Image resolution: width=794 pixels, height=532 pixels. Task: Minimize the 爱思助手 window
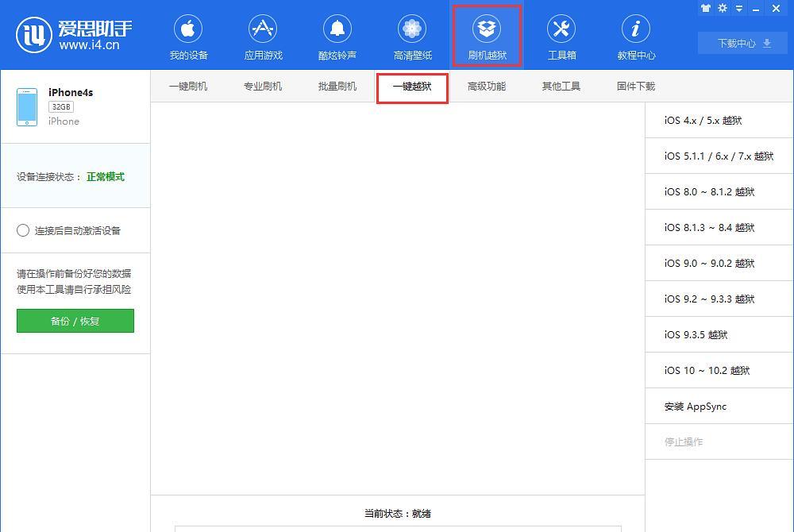tap(756, 9)
